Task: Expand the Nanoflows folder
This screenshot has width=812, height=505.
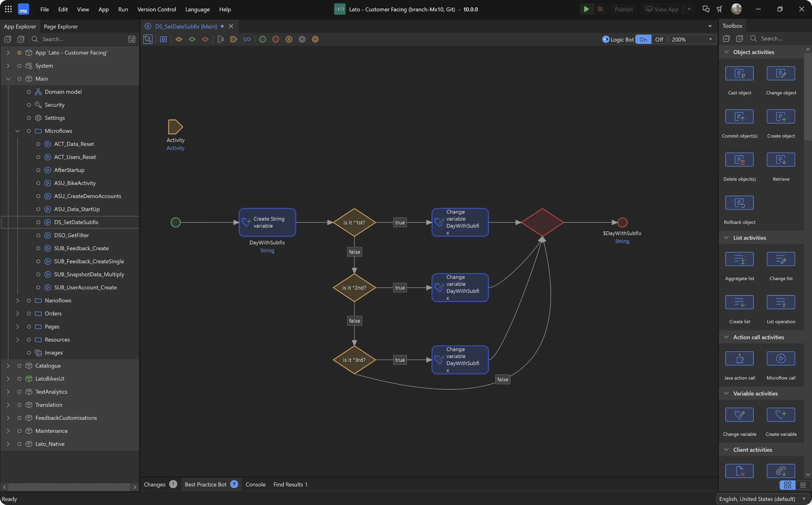Action: pyautogui.click(x=18, y=300)
